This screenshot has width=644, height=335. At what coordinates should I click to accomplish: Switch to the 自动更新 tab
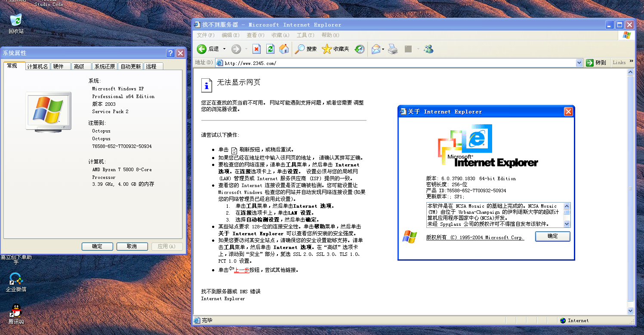(x=130, y=66)
